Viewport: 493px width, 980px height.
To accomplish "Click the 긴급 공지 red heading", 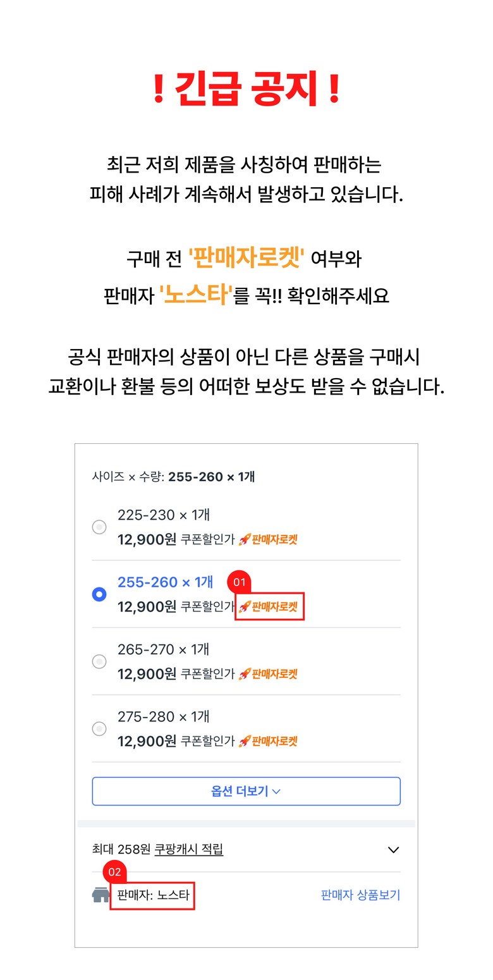I will click(246, 89).
